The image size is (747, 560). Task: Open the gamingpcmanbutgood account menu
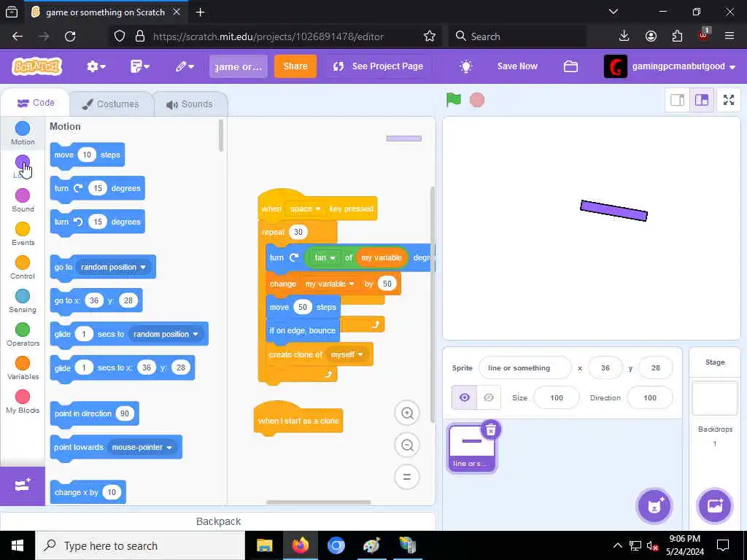point(670,66)
